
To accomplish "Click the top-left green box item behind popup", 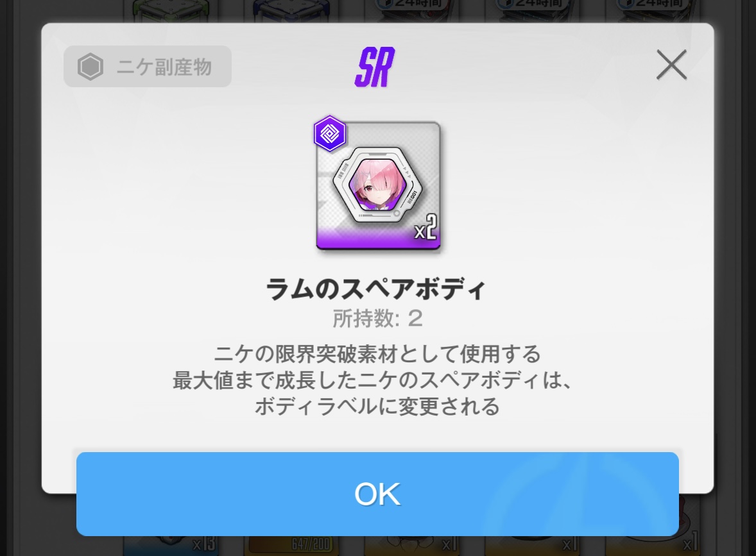I will tap(166, 11).
